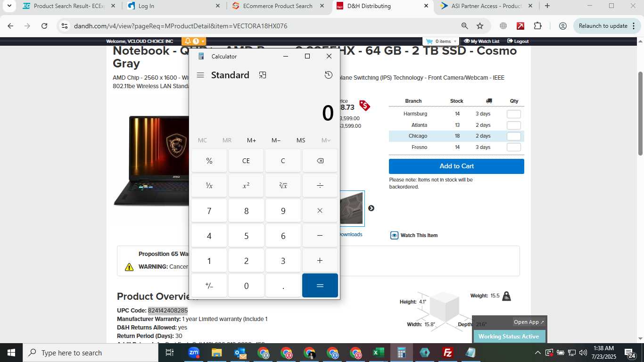Image resolution: width=644 pixels, height=362 pixels.
Task: Bookmark this page with star icon
Action: (x=480, y=26)
